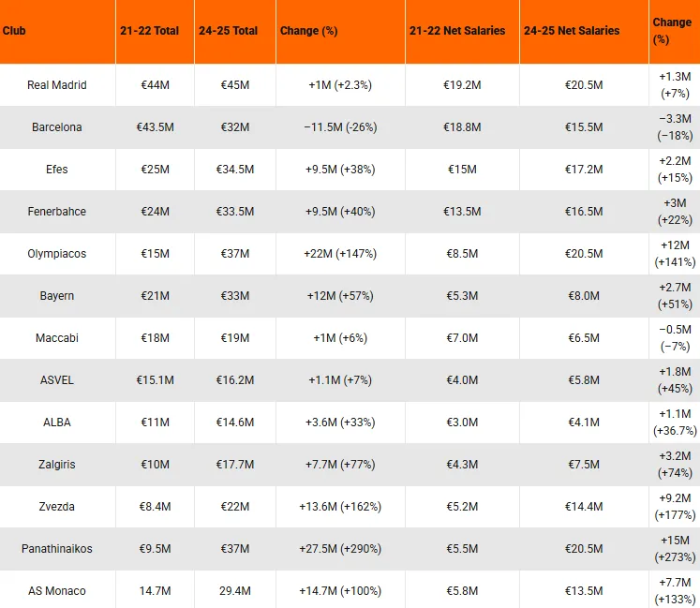Select the ASVEL club cell
The height and width of the screenshot is (608, 700).
tap(57, 380)
